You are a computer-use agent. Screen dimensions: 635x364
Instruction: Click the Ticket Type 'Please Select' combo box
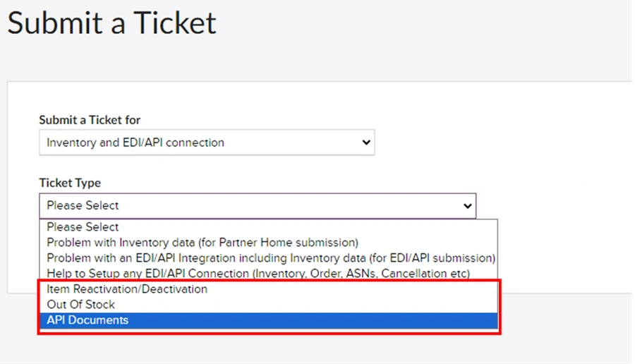pyautogui.click(x=258, y=206)
